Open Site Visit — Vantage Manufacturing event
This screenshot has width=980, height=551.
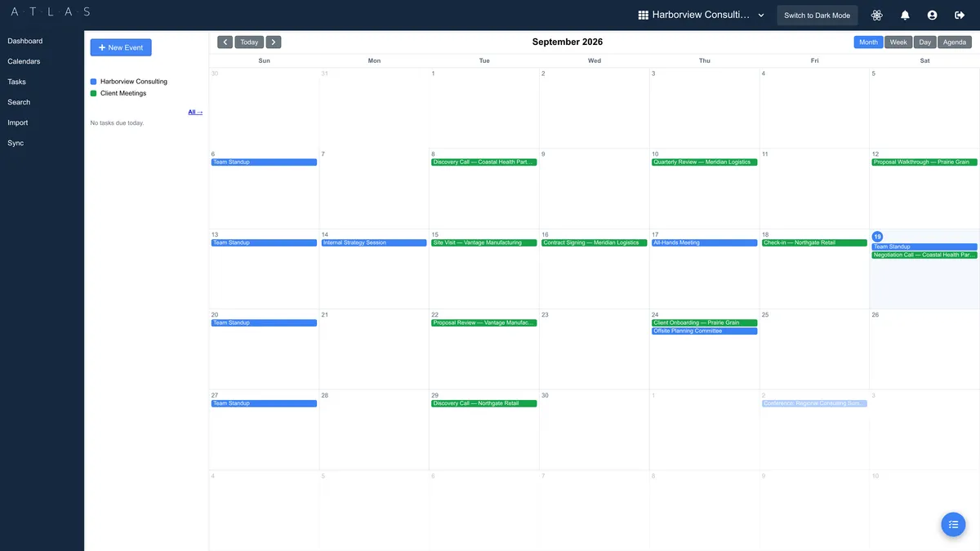(x=484, y=242)
